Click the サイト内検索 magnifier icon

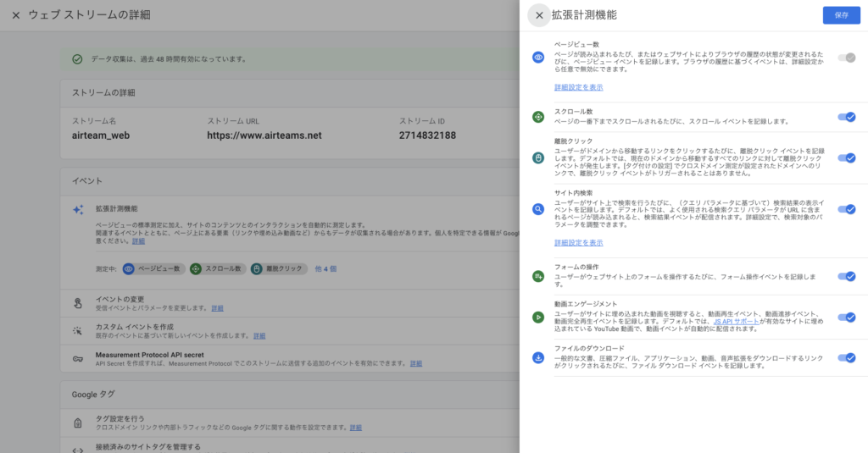pyautogui.click(x=537, y=209)
